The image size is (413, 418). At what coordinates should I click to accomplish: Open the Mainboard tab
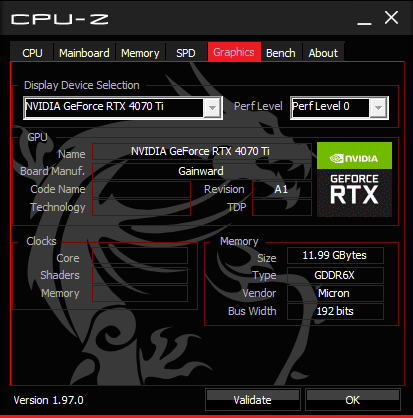(x=84, y=53)
